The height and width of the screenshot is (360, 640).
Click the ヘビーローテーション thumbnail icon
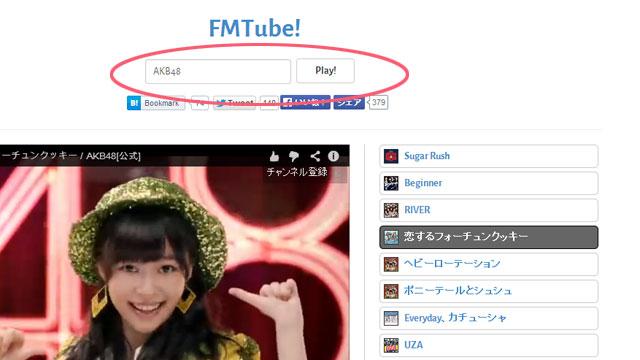pos(391,264)
